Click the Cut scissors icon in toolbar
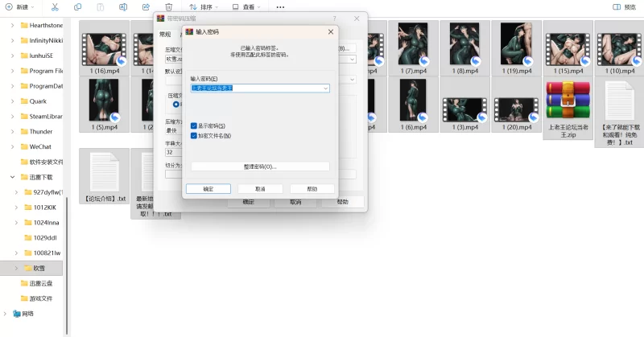The width and height of the screenshot is (644, 337). 54,6
